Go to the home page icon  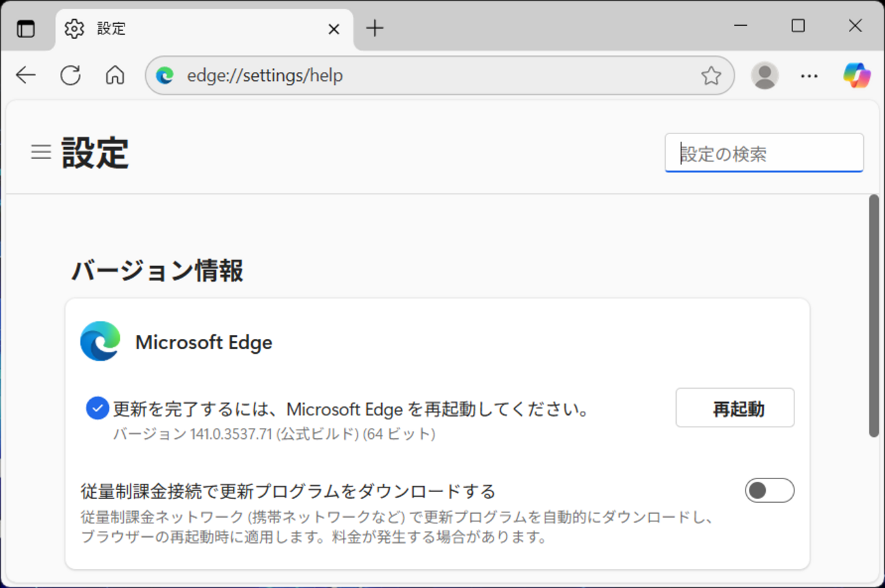click(115, 75)
